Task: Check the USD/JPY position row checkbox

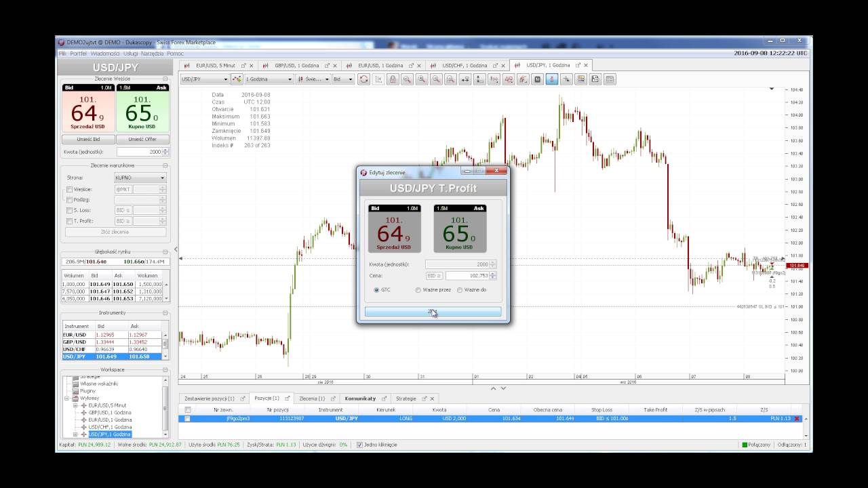Action: point(188,419)
